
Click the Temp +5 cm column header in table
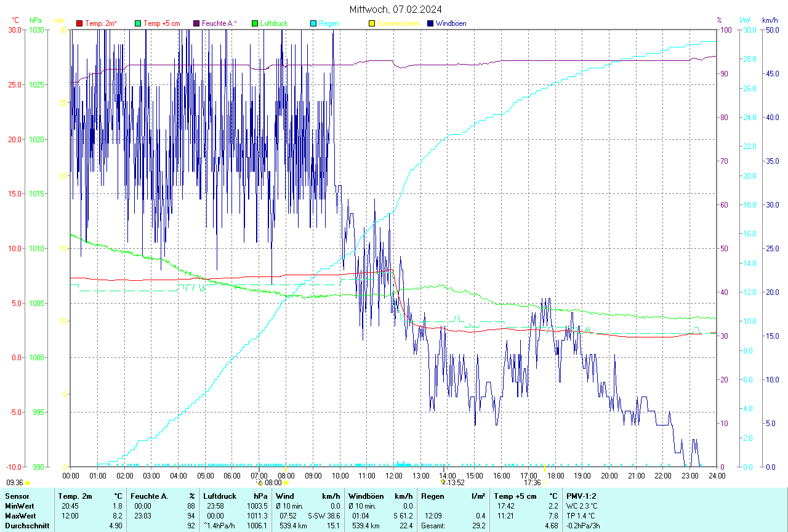point(515,496)
